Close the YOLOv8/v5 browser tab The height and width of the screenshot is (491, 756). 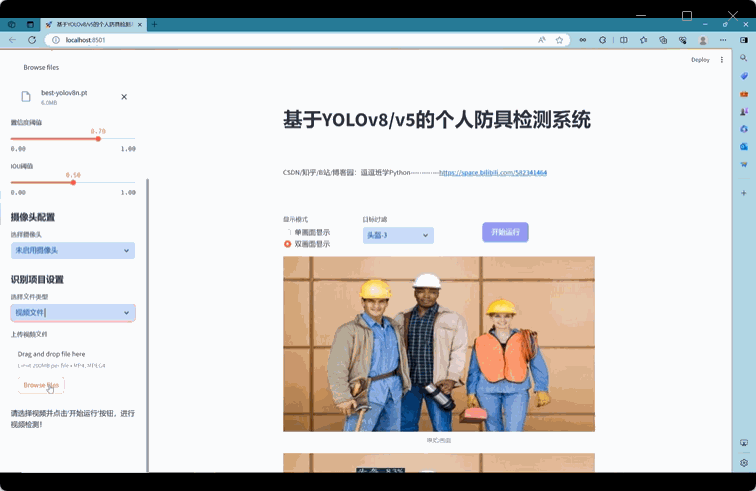point(140,25)
